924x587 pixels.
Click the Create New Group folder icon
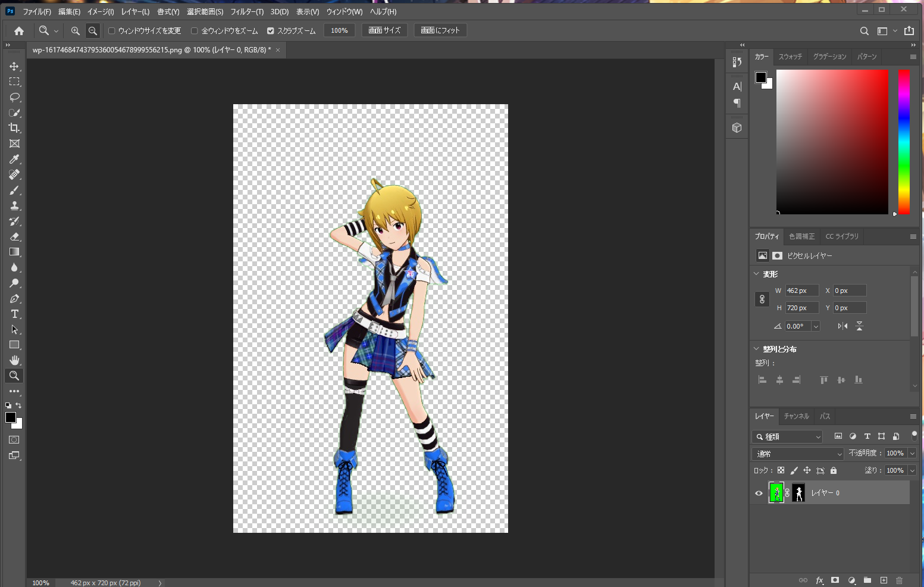[x=867, y=580]
